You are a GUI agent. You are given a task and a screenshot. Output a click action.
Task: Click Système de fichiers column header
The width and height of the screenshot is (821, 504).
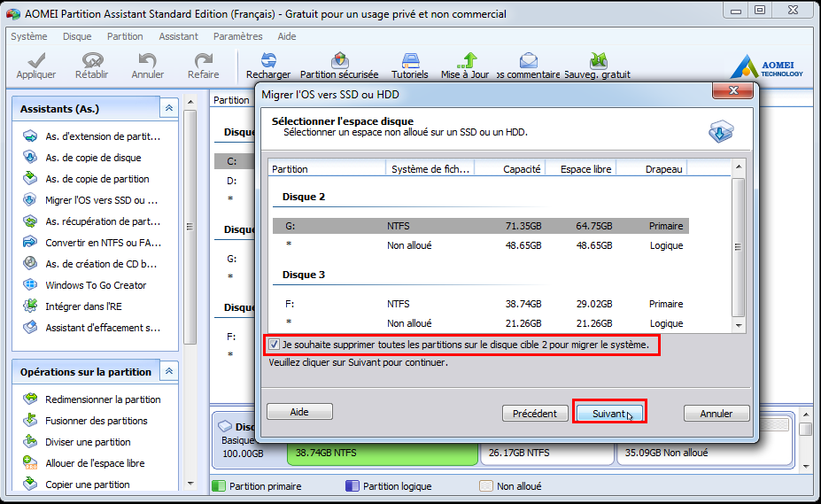pos(430,168)
